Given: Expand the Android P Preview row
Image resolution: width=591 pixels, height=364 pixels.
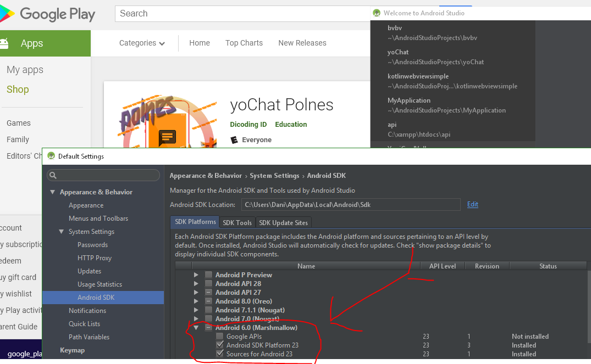Looking at the screenshot, I should point(196,275).
